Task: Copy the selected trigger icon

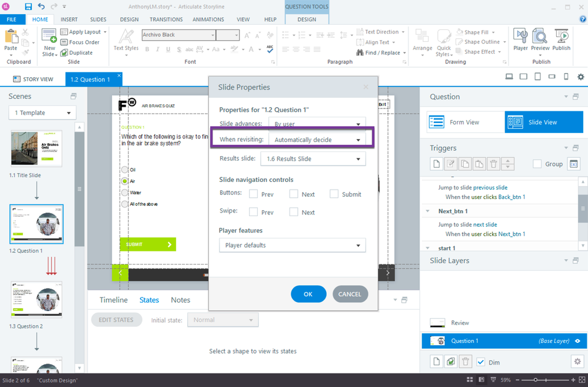Action: click(x=465, y=164)
